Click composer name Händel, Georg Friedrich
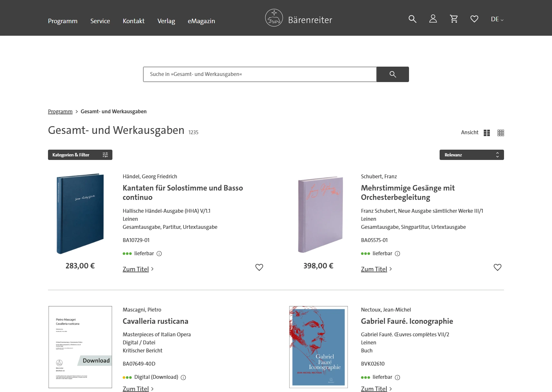 coord(150,176)
